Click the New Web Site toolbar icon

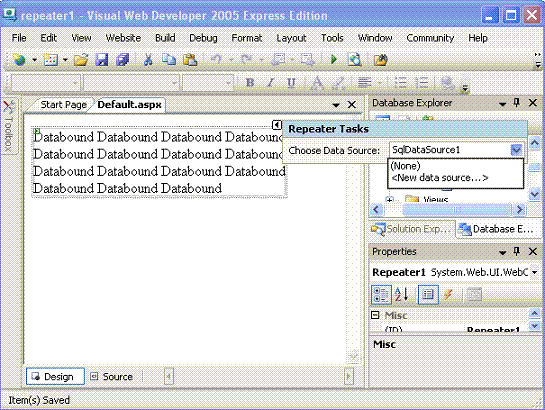pos(19,60)
